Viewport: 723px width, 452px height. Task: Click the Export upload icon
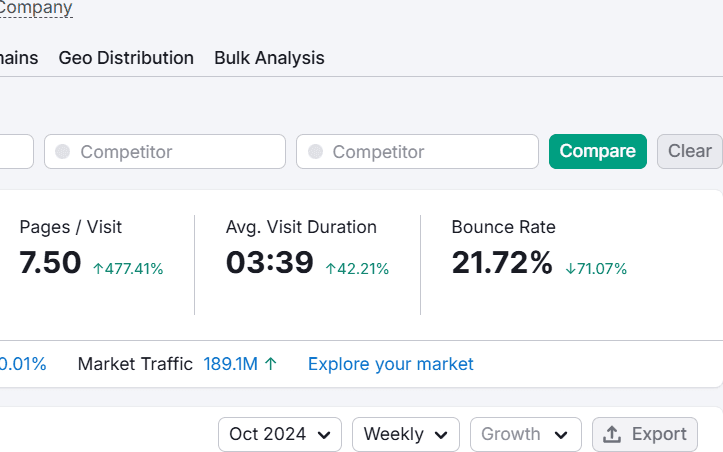click(613, 434)
